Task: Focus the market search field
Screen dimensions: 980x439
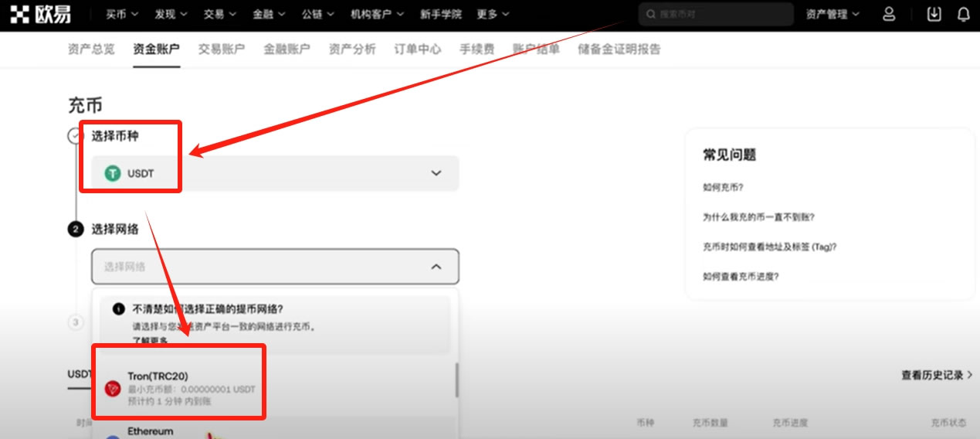Action: click(x=716, y=14)
